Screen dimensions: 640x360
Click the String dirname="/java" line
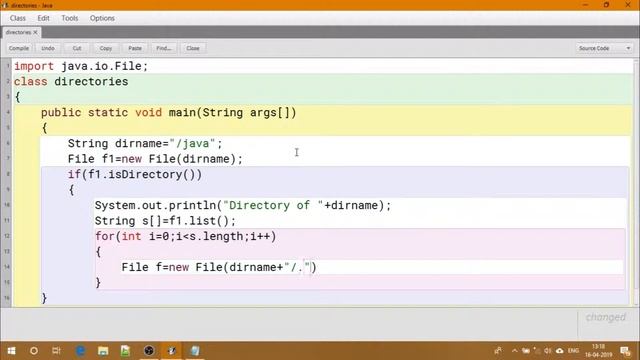tap(145, 144)
